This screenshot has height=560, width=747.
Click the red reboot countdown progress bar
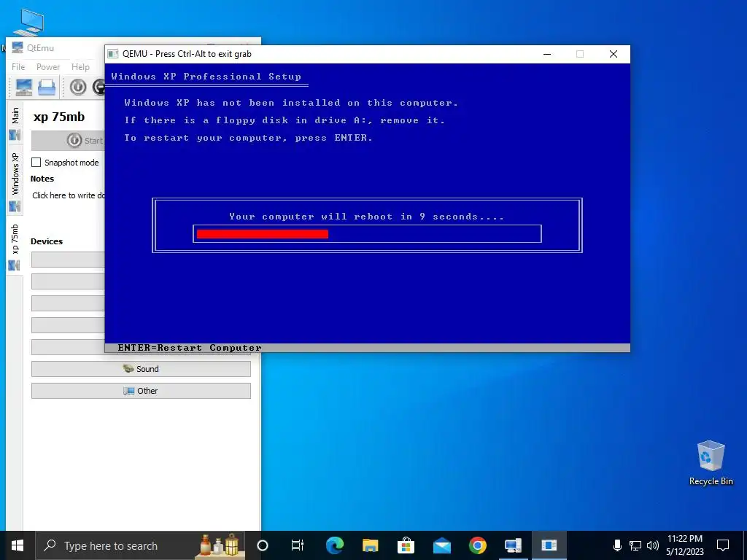click(263, 234)
